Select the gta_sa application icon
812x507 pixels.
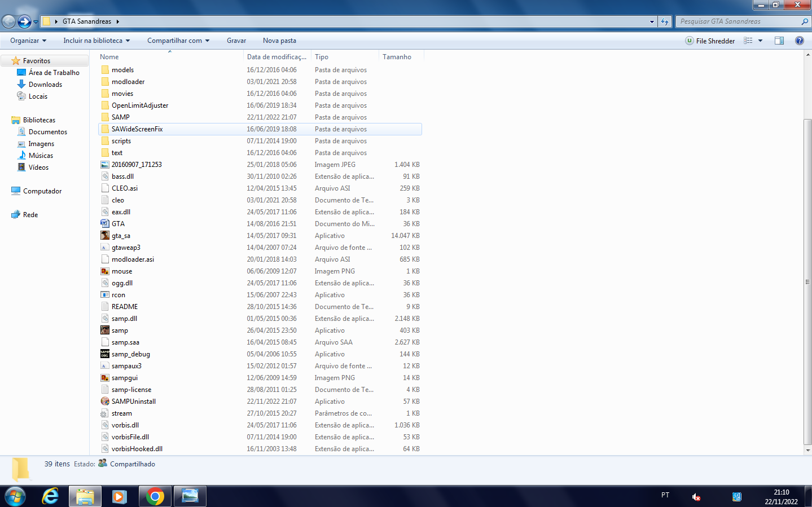[105, 236]
